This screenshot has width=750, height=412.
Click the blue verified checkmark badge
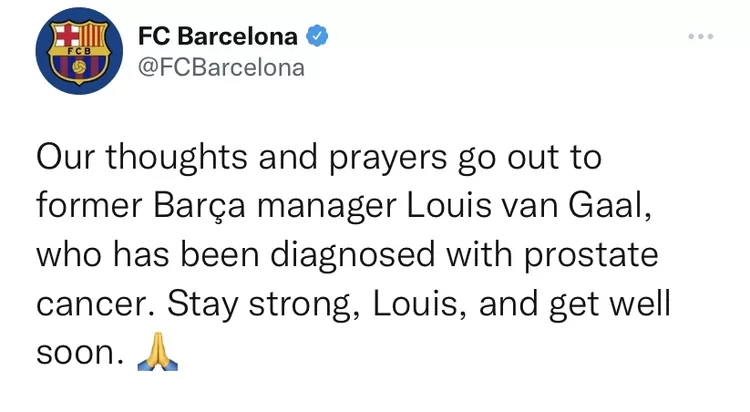pos(318,37)
